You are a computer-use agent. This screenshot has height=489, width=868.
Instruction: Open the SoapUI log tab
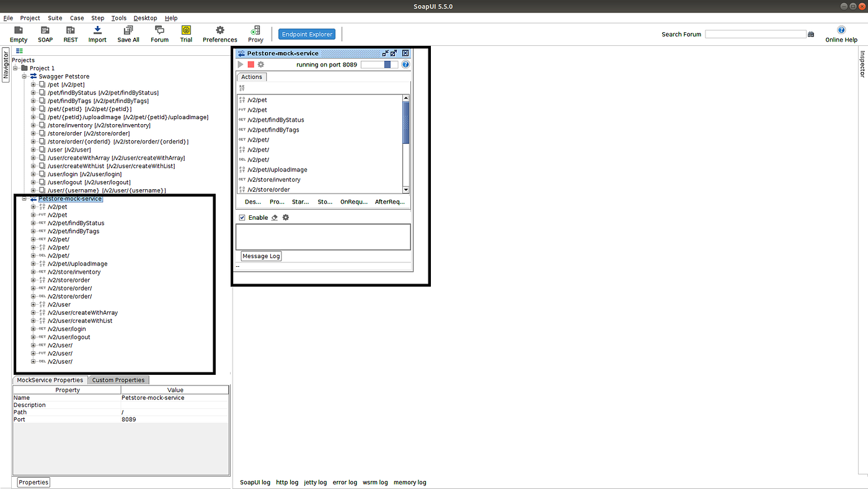coord(255,482)
